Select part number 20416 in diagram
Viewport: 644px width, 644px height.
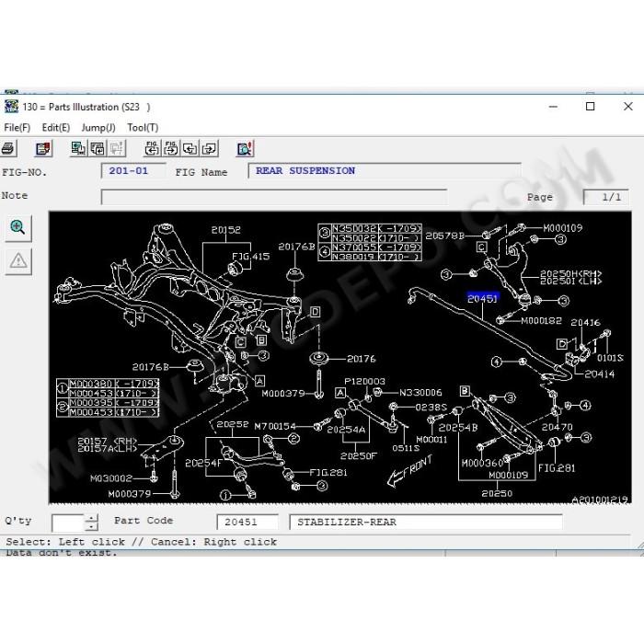pos(585,322)
